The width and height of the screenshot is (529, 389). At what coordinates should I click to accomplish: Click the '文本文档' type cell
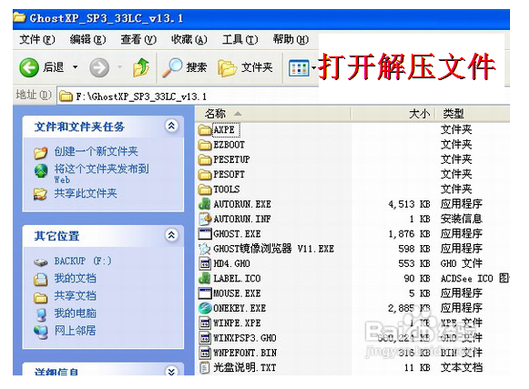461,367
